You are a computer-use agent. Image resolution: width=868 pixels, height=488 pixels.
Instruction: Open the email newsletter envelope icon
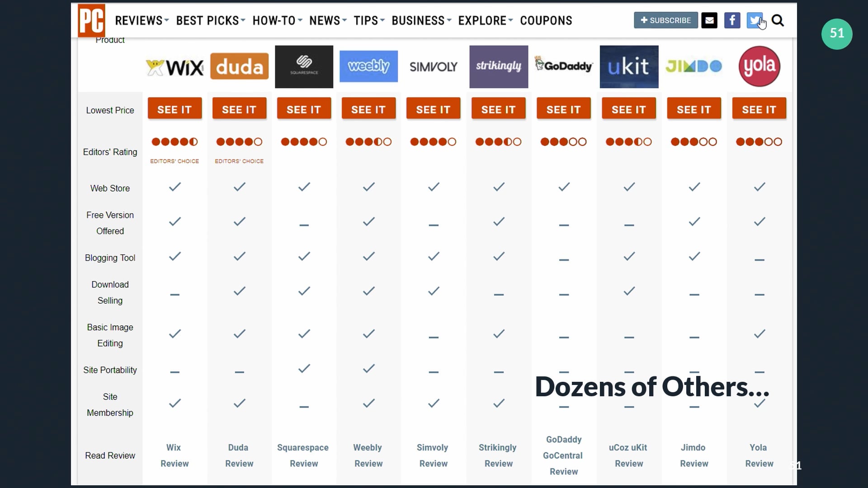pos(709,20)
